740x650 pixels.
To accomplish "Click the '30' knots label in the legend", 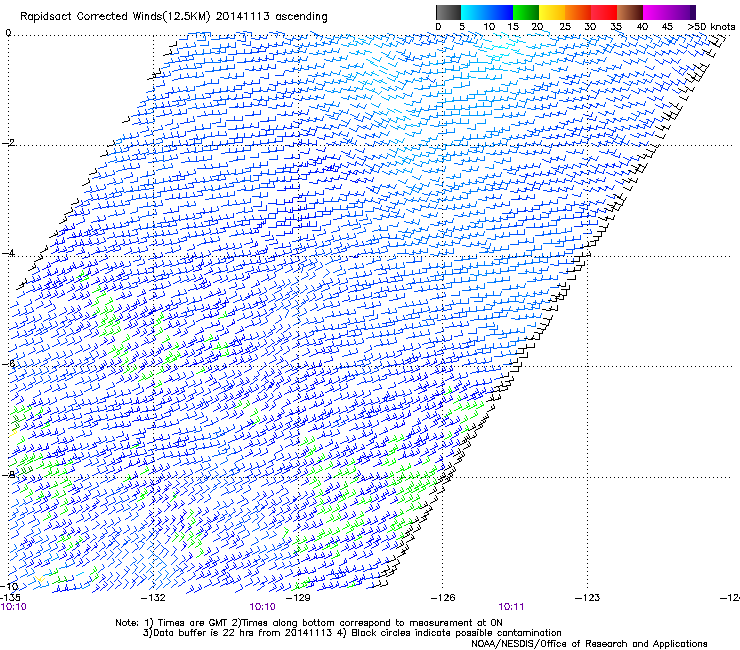I will tap(590, 26).
